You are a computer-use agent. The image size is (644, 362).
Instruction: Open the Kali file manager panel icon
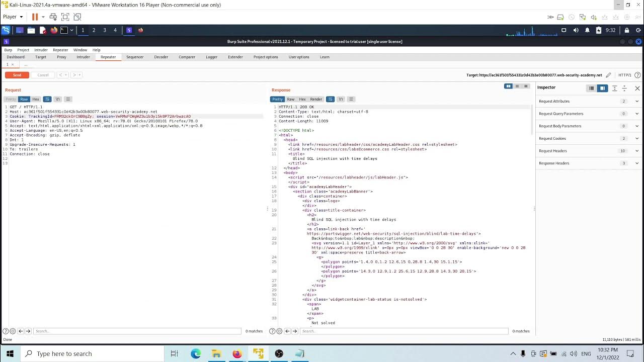point(31,30)
